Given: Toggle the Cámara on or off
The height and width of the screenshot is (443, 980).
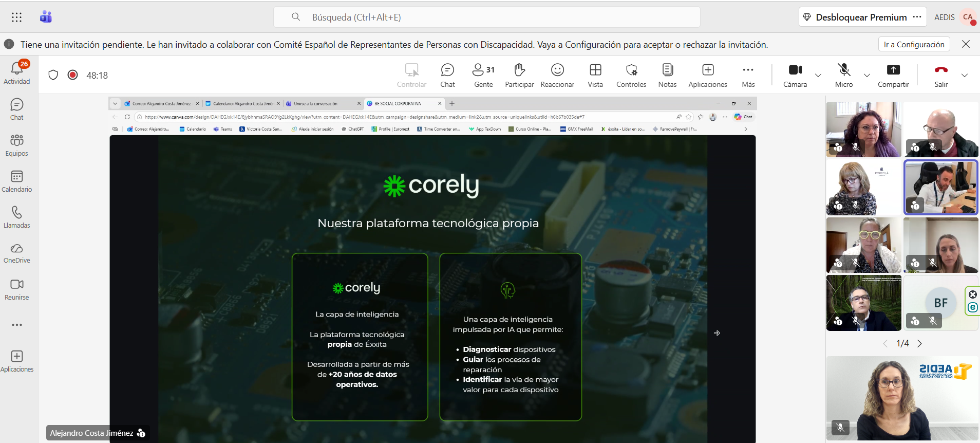Looking at the screenshot, I should pyautogui.click(x=795, y=75).
